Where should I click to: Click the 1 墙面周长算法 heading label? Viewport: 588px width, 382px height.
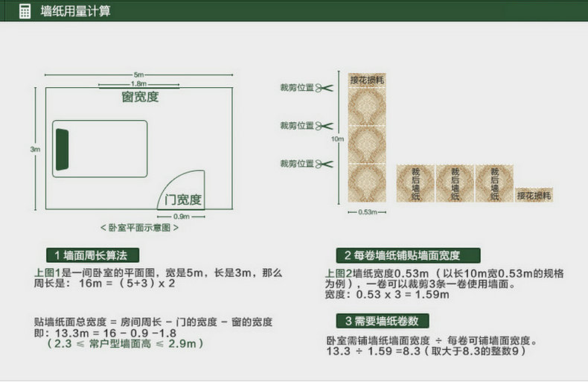[x=92, y=255]
